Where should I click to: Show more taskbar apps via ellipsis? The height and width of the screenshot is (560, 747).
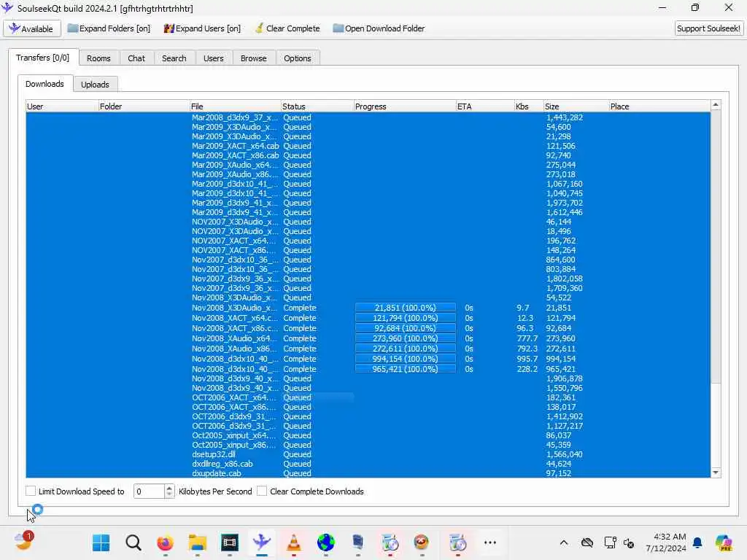click(489, 542)
